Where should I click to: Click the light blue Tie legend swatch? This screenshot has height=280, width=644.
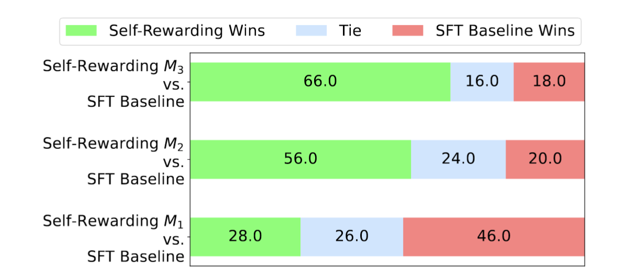pyautogui.click(x=314, y=30)
